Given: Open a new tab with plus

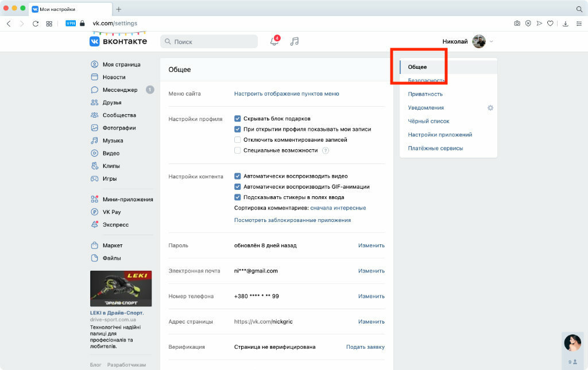Looking at the screenshot, I should pos(118,9).
